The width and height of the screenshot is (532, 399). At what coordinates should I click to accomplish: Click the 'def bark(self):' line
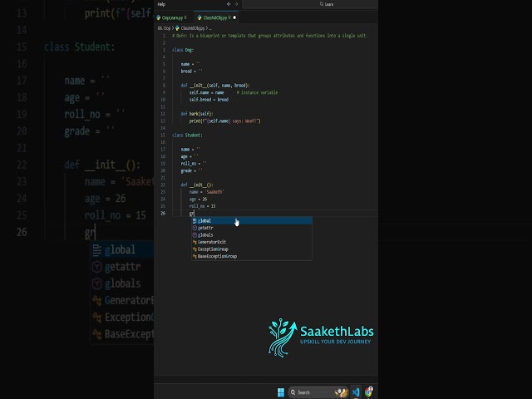(197, 114)
